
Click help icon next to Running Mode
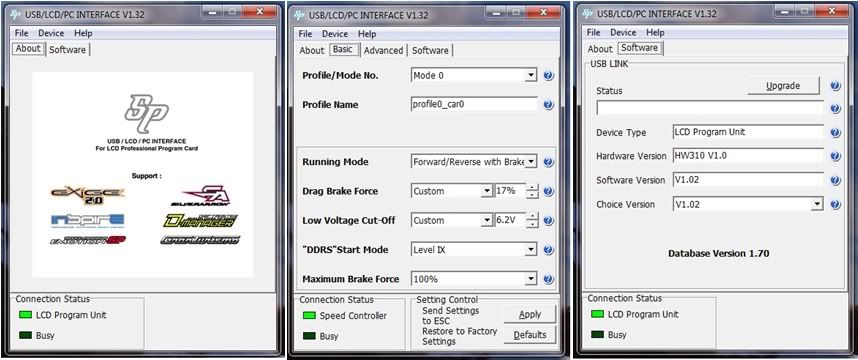click(549, 162)
